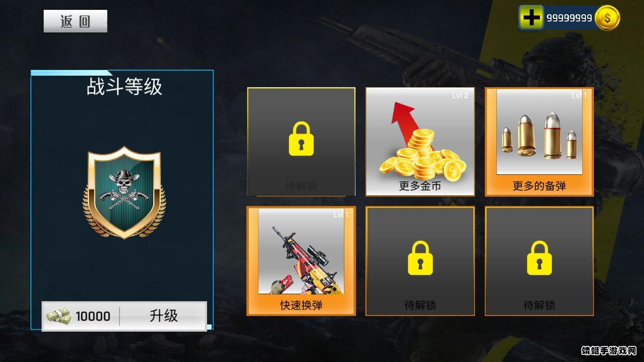Click 待解锁 label under bottom-right lock

coord(539,305)
